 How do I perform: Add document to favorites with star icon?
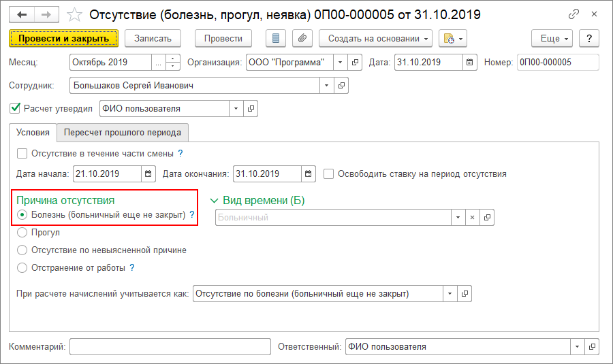click(x=76, y=14)
